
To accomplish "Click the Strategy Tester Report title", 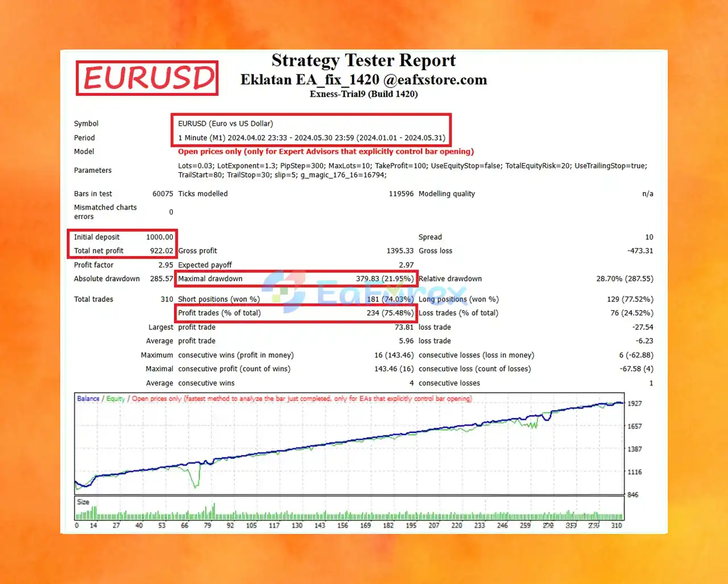I will click(363, 60).
